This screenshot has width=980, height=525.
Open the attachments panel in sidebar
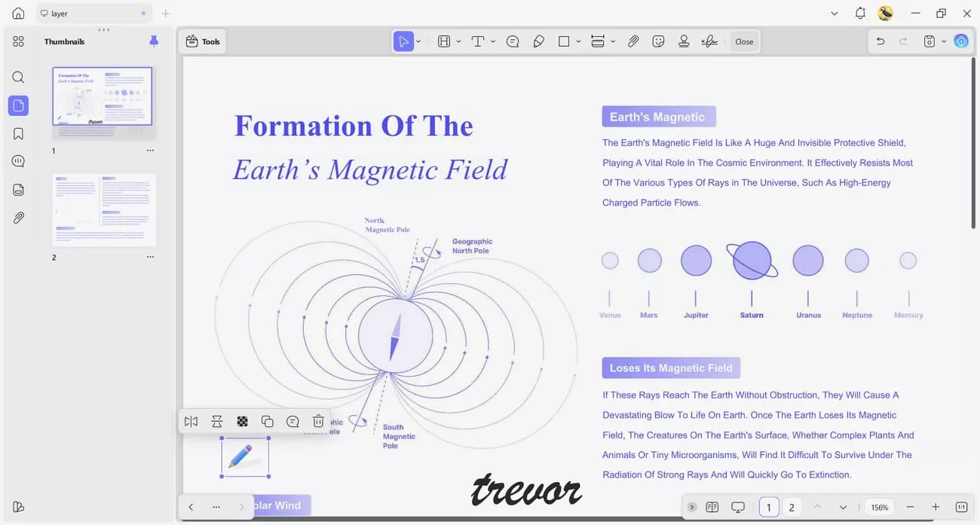pyautogui.click(x=18, y=218)
